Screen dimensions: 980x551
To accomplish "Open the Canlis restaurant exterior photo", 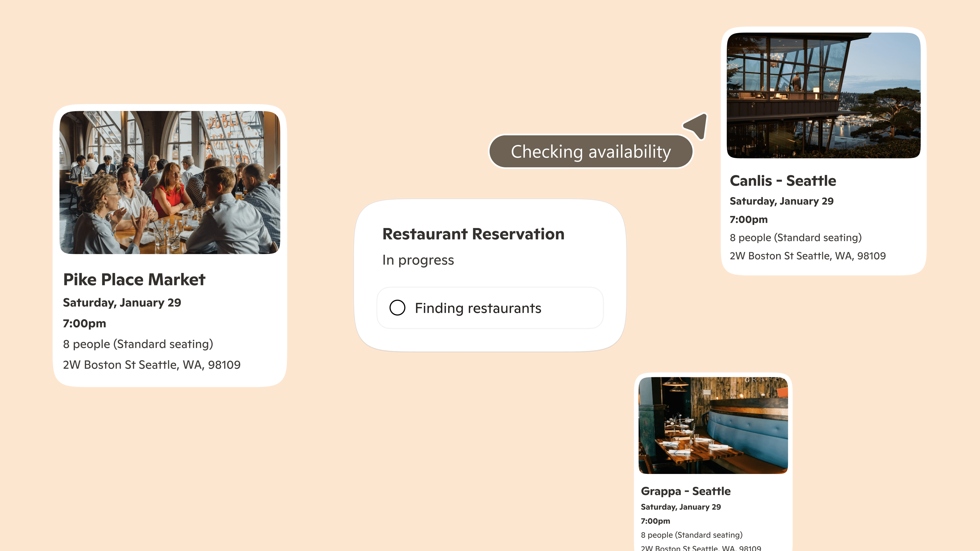I will click(x=823, y=95).
